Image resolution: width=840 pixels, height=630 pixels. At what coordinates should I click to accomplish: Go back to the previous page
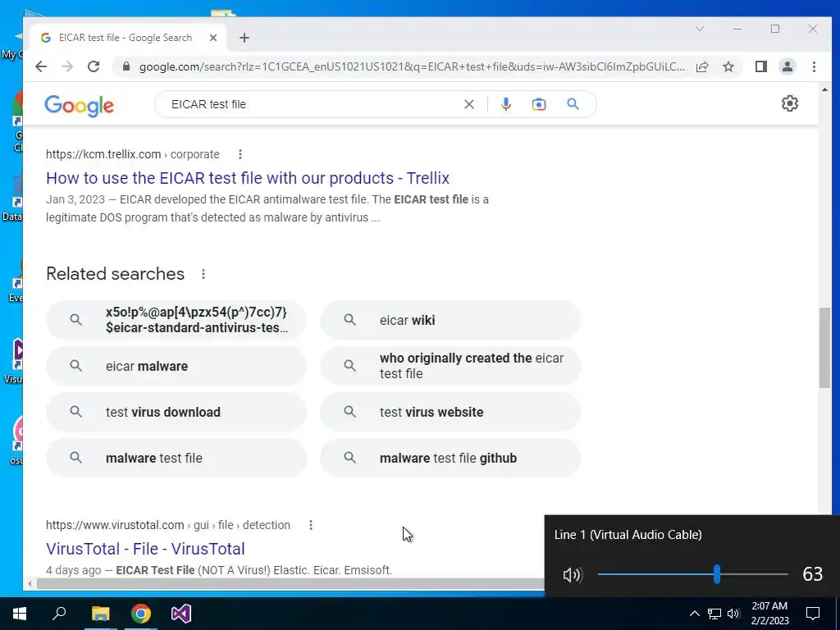(x=41, y=66)
